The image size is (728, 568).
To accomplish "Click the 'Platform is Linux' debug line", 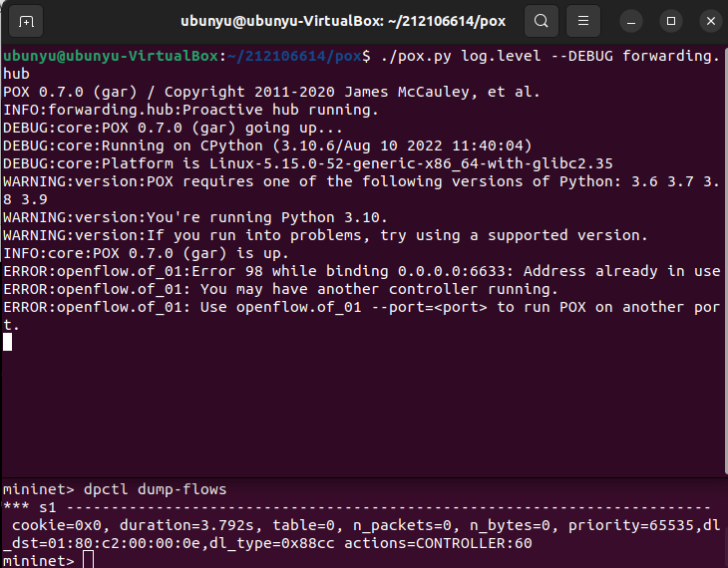I will coord(307,163).
